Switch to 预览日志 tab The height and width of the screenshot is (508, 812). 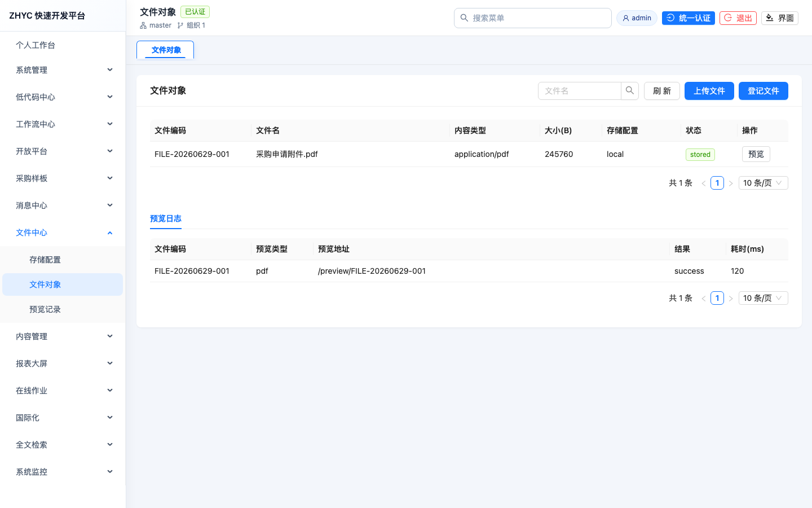pyautogui.click(x=166, y=218)
